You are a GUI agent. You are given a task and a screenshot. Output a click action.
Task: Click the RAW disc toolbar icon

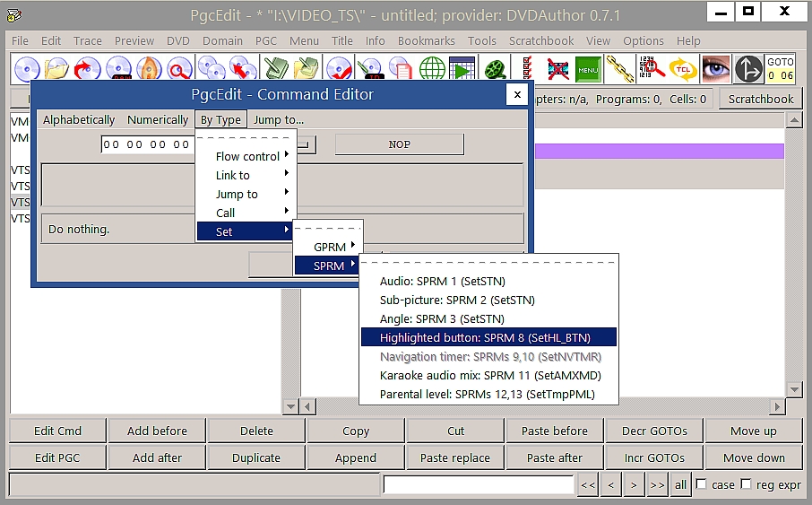[x=118, y=69]
